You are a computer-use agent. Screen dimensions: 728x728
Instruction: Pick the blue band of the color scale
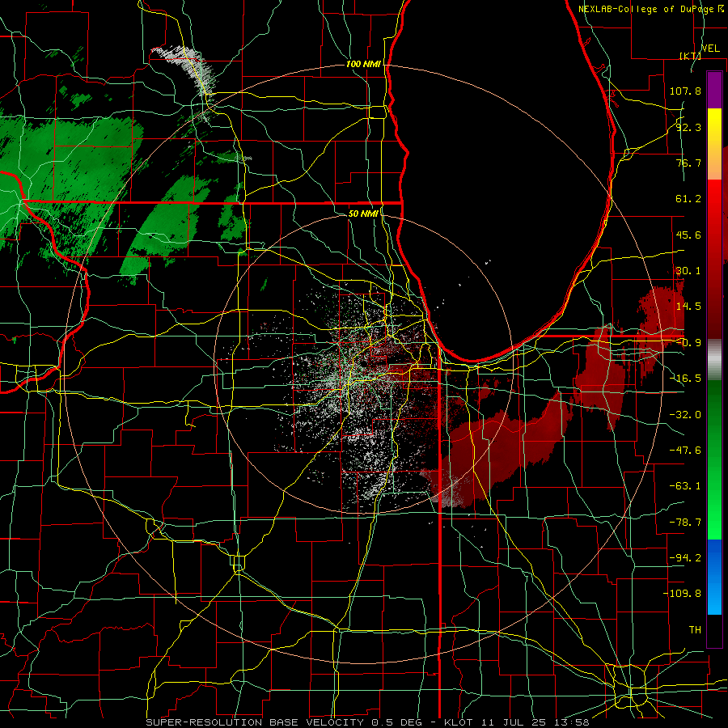[714, 577]
